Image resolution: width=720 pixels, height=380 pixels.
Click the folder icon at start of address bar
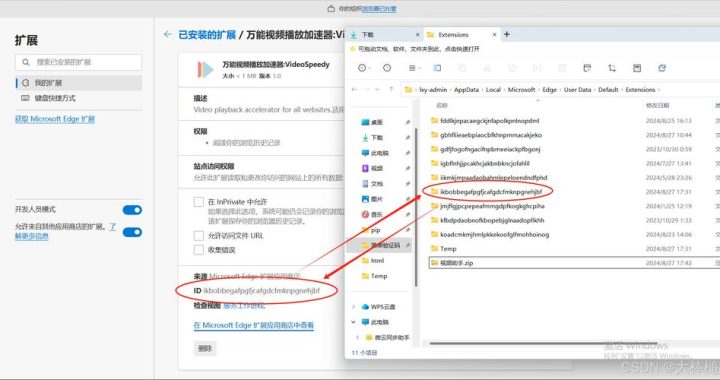click(x=408, y=89)
